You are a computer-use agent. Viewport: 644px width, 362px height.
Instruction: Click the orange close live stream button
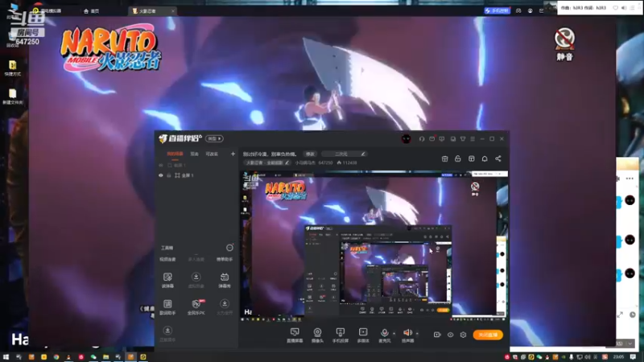(x=488, y=335)
